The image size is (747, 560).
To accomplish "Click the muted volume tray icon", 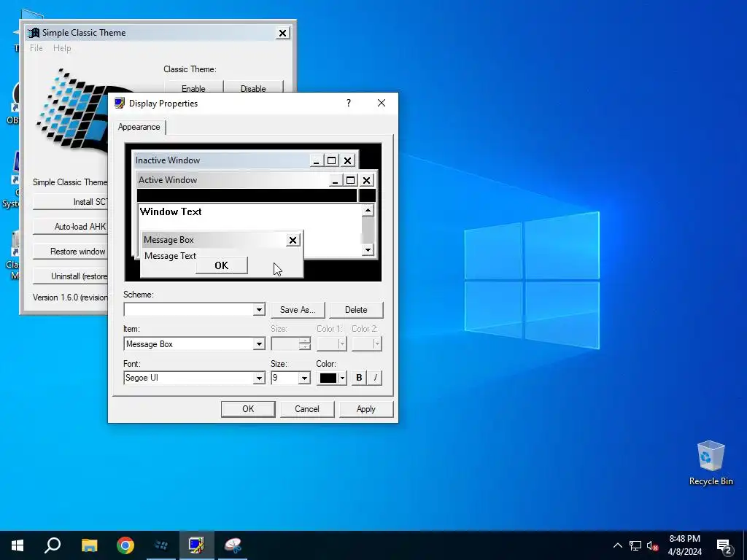I will click(653, 545).
